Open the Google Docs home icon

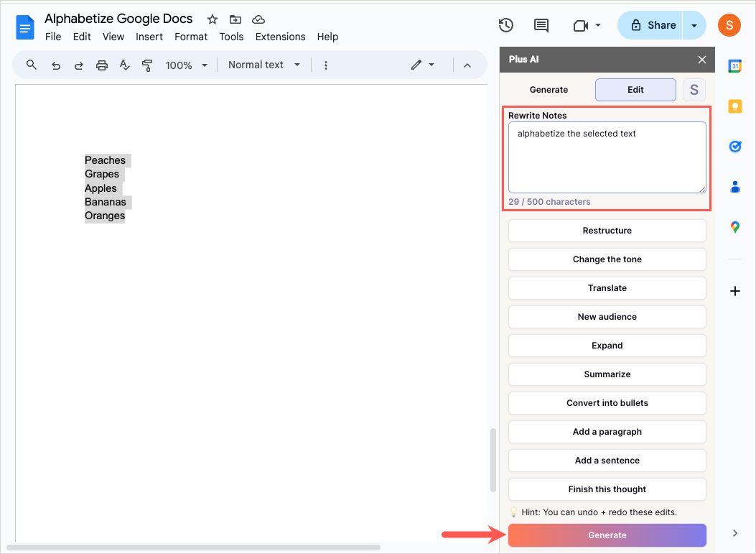25,27
